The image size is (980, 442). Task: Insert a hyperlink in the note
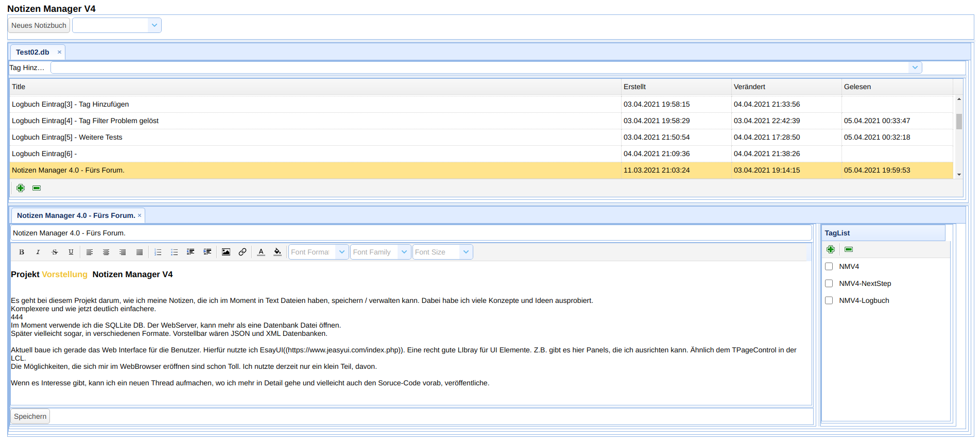[x=243, y=252]
